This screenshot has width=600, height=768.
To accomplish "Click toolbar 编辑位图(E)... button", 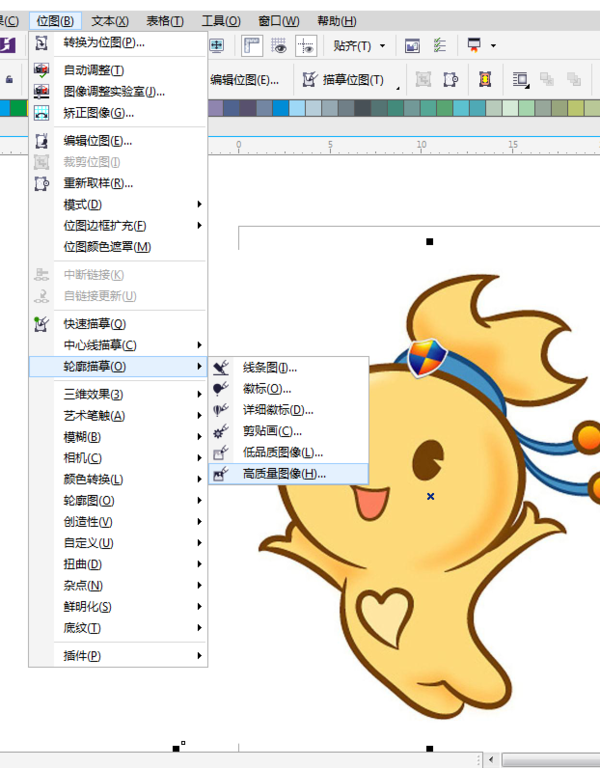I will [x=244, y=80].
